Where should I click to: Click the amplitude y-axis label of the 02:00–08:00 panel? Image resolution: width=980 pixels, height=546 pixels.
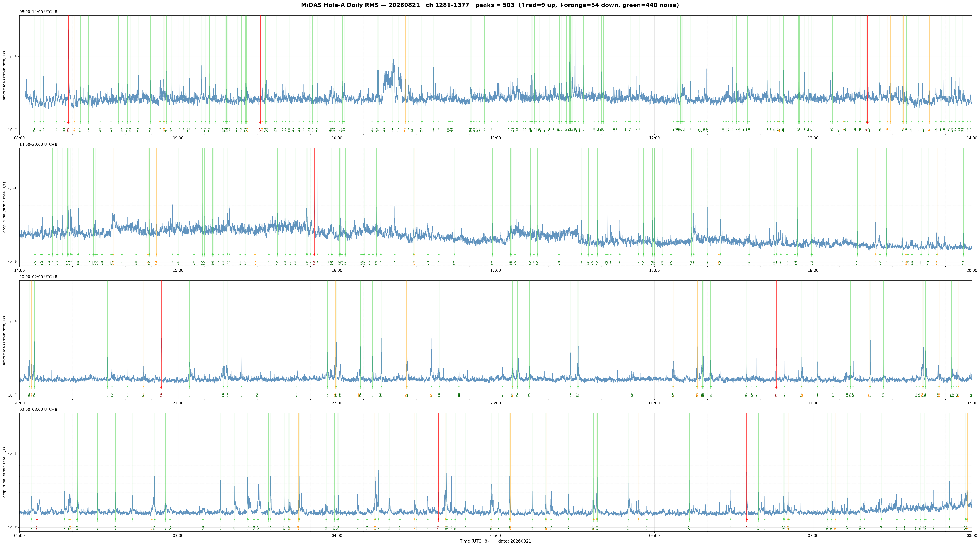tap(5, 472)
